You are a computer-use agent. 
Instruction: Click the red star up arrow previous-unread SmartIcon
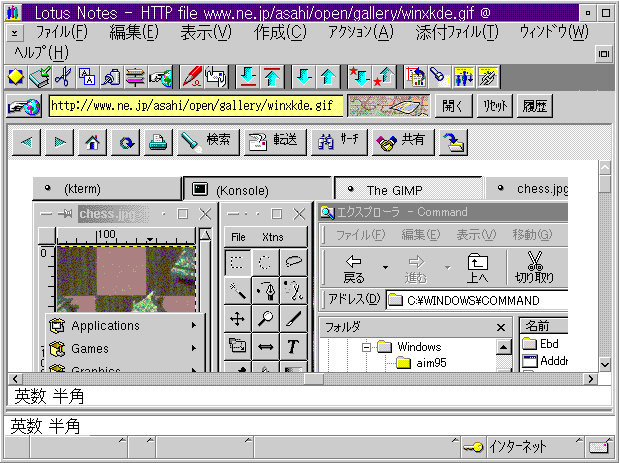point(384,77)
